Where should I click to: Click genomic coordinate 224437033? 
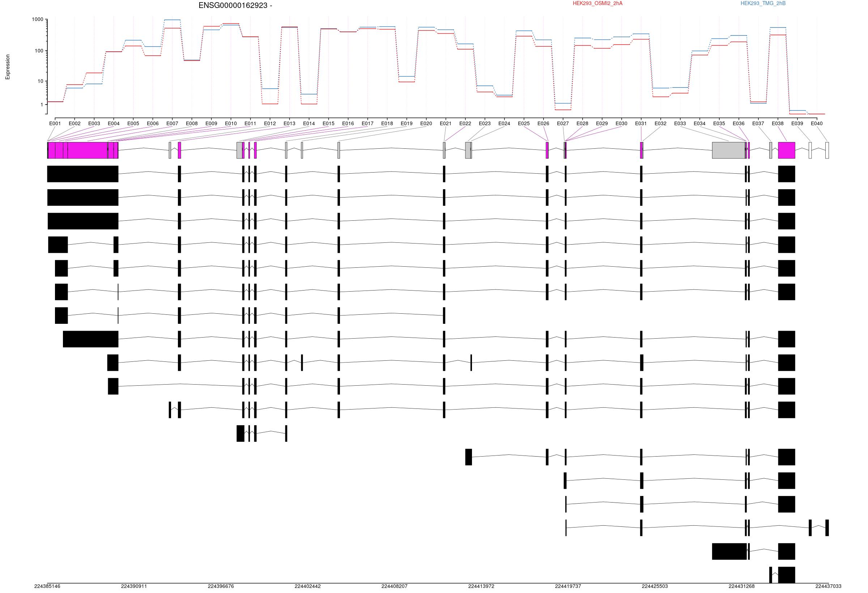[x=829, y=586]
